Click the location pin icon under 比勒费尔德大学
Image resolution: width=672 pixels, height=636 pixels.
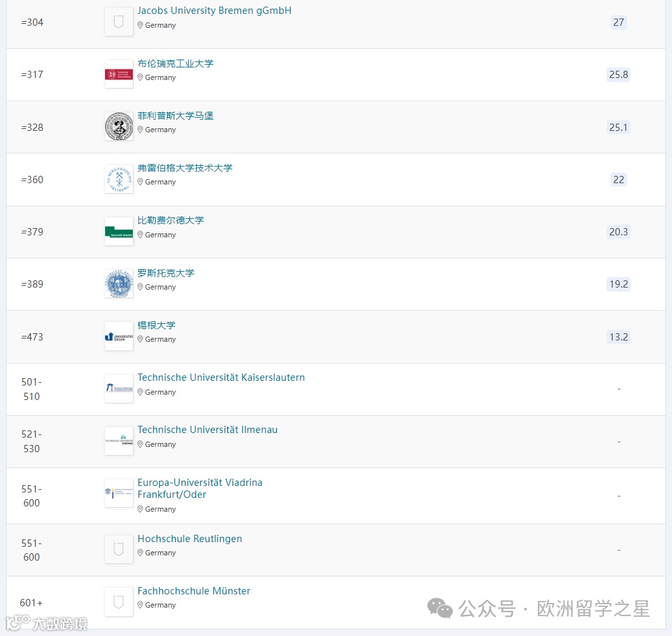(140, 235)
